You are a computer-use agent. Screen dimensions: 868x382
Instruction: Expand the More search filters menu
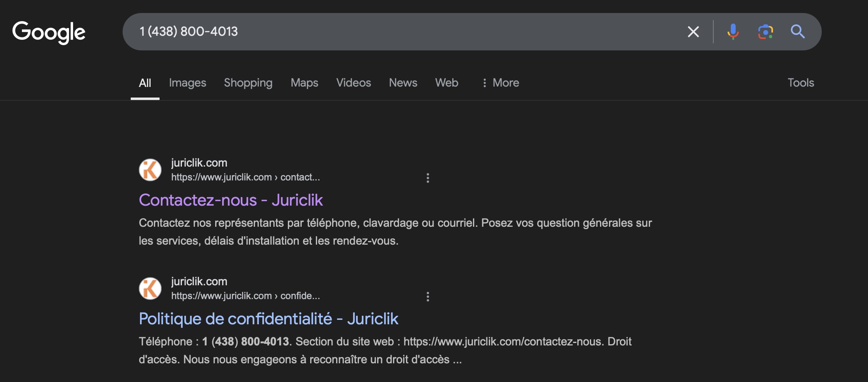click(500, 83)
